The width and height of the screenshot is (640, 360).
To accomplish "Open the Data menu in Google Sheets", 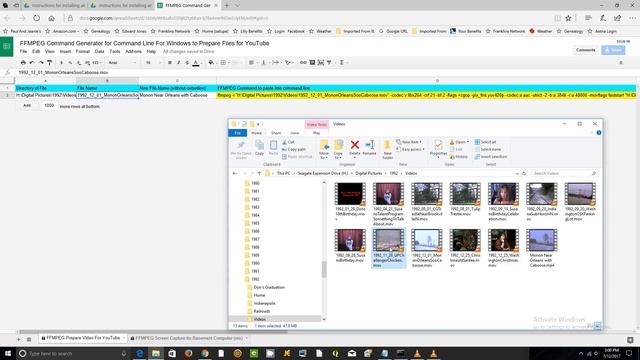I will pos(99,51).
